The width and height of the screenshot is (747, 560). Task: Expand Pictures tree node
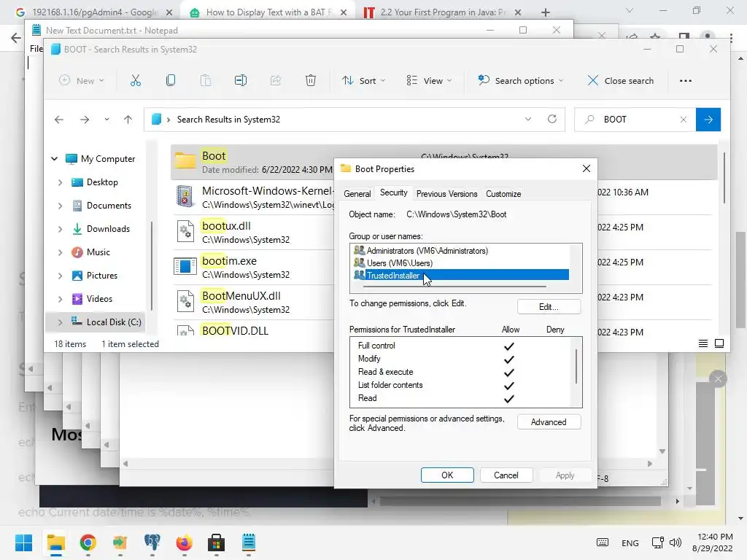[x=60, y=276]
